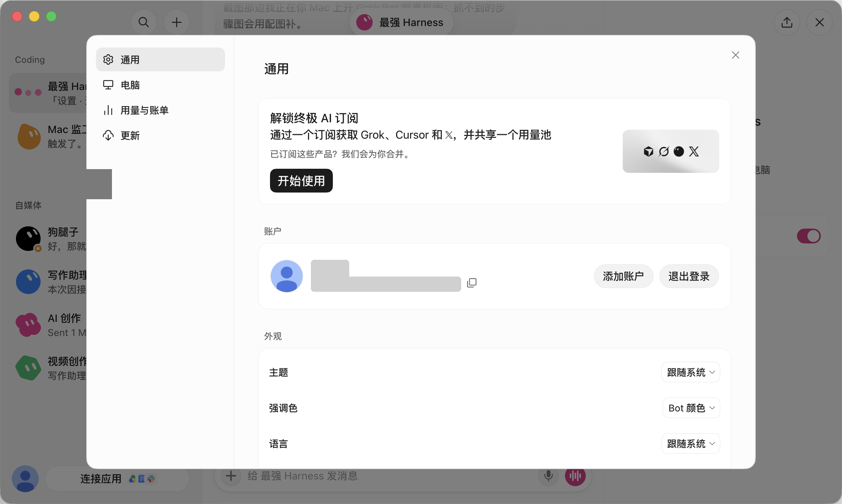Image resolution: width=842 pixels, height=504 pixels.
Task: Open the 语言 dropdown
Action: click(691, 443)
